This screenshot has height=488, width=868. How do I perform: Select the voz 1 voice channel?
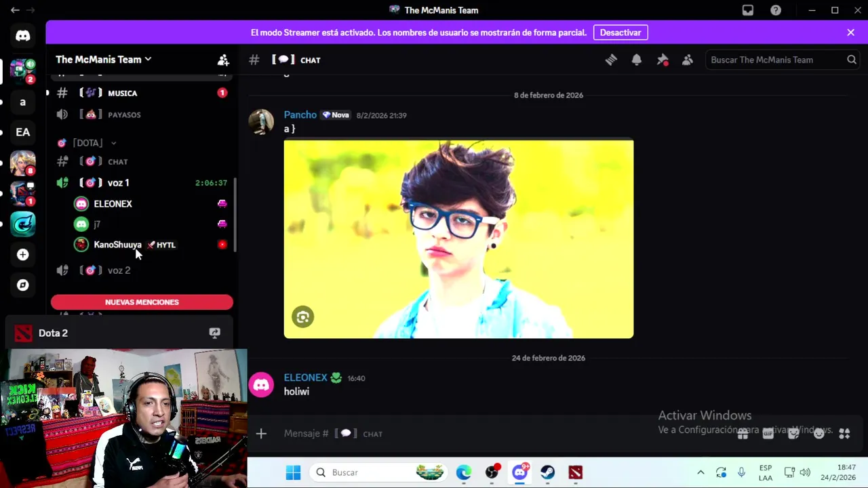click(x=142, y=183)
